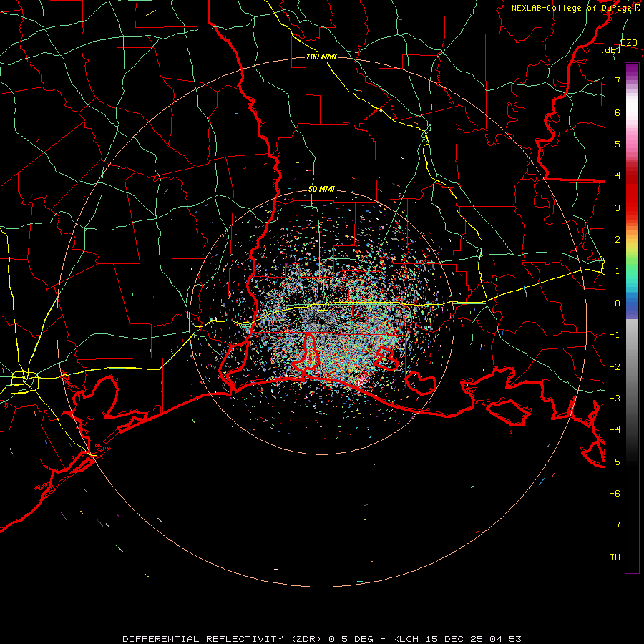Click the -1 value on the color scale
This screenshot has height=644, width=644.
pyautogui.click(x=615, y=335)
